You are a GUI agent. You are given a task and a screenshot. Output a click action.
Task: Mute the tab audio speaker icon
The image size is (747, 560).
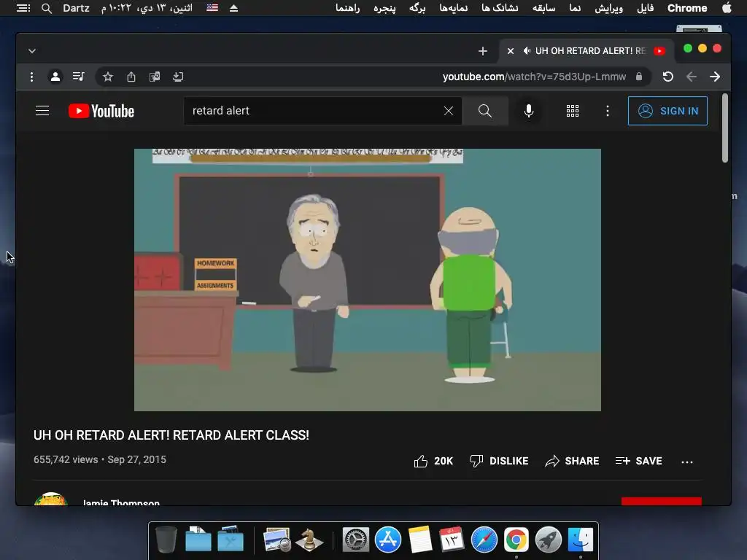[527, 51]
